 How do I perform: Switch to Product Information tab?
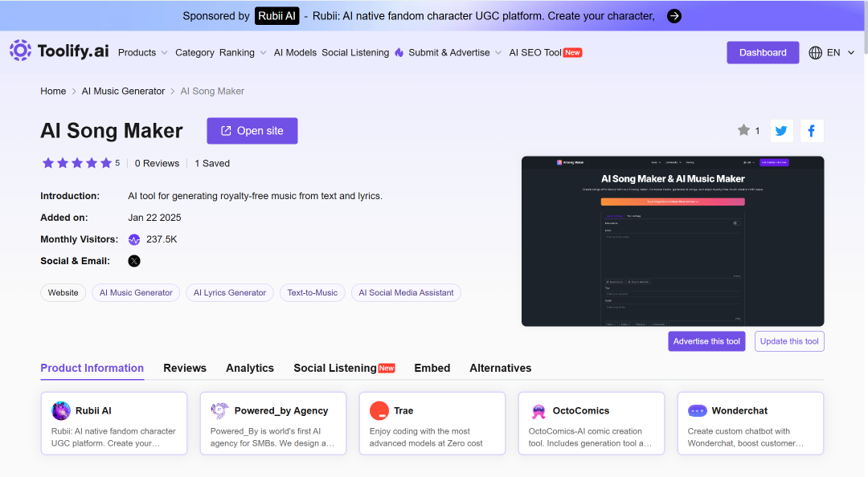tap(92, 368)
